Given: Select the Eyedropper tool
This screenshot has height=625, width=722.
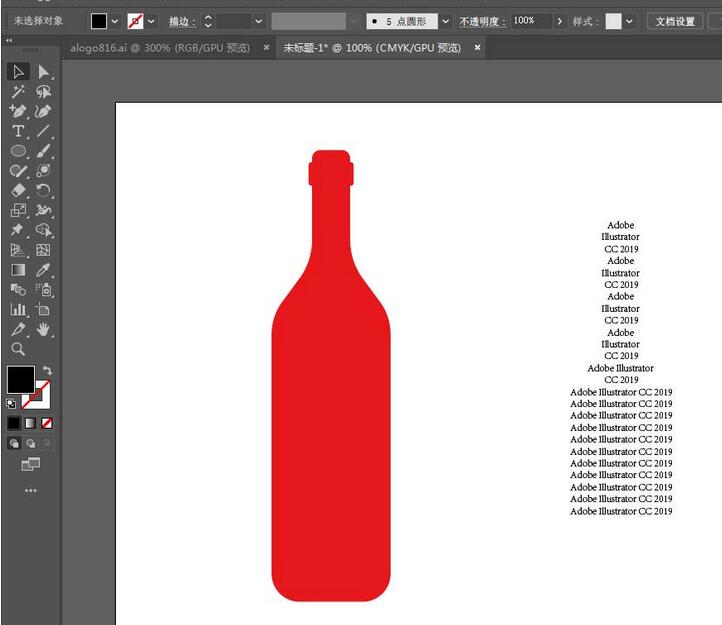Looking at the screenshot, I should (44, 270).
